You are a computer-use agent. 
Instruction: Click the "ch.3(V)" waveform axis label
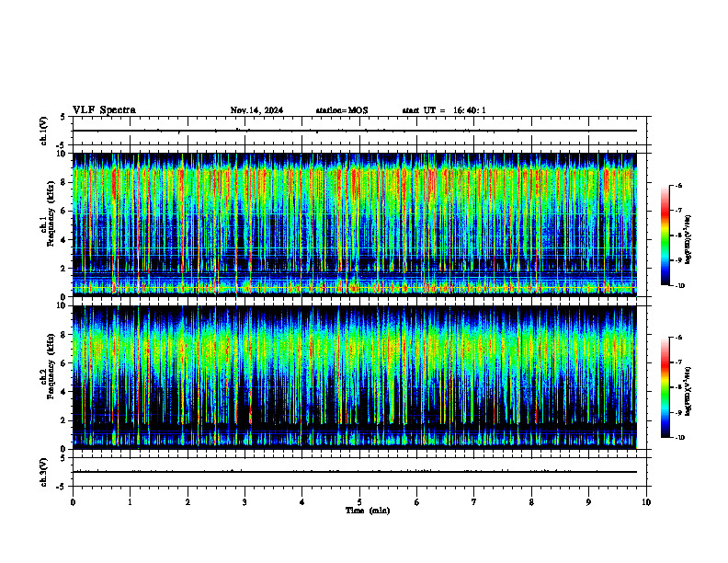pyautogui.click(x=44, y=472)
